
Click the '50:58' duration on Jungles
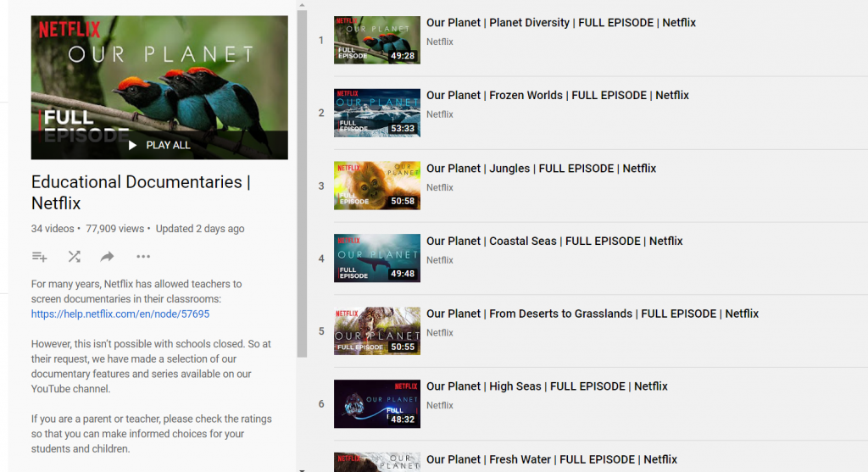click(403, 201)
